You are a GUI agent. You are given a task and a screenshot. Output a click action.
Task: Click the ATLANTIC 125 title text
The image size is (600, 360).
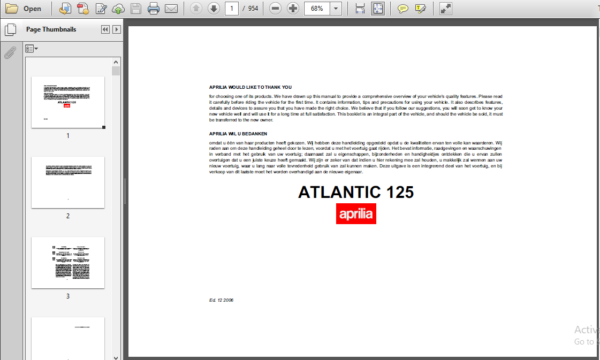coord(356,192)
